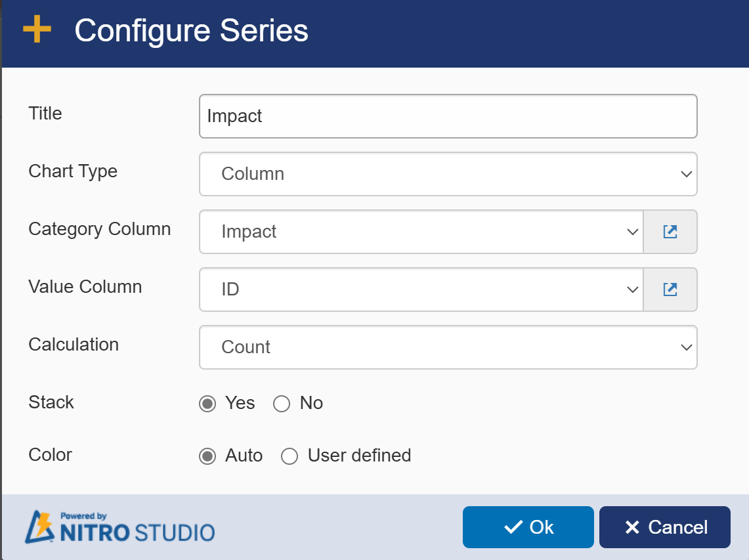The image size is (749, 560).
Task: Open the Category Column dropdown
Action: (421, 232)
